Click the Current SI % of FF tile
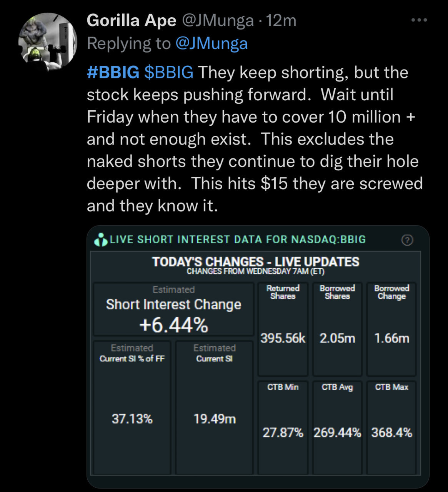This screenshot has width=448, height=492. tap(132, 407)
